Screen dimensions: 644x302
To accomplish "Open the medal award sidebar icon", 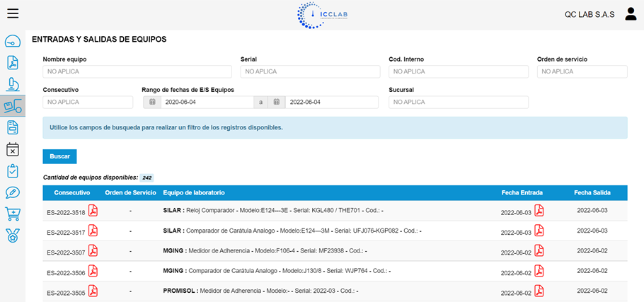I will point(13,236).
